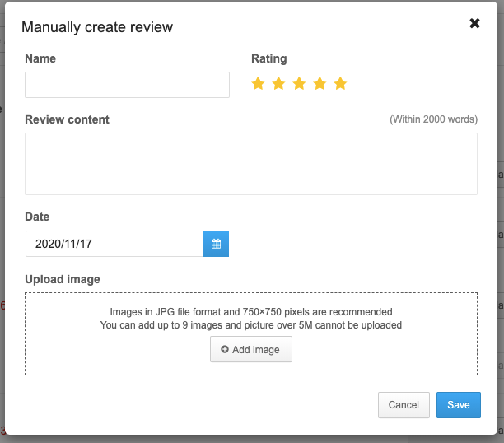Click the Date label
Image resolution: width=504 pixels, height=443 pixels.
(37, 217)
